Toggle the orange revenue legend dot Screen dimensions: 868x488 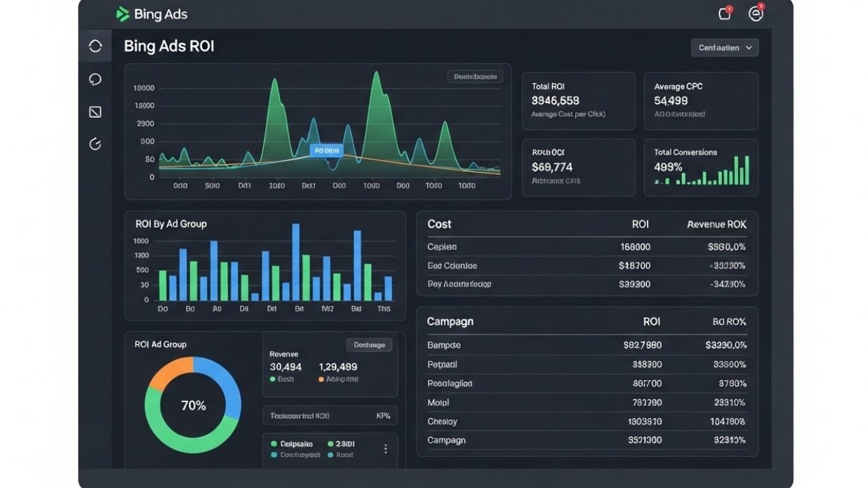tap(321, 380)
